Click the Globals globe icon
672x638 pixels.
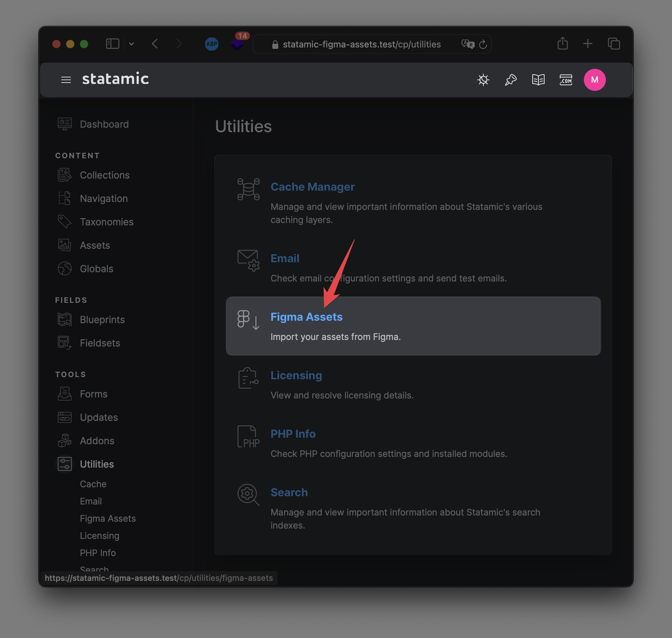[65, 269]
